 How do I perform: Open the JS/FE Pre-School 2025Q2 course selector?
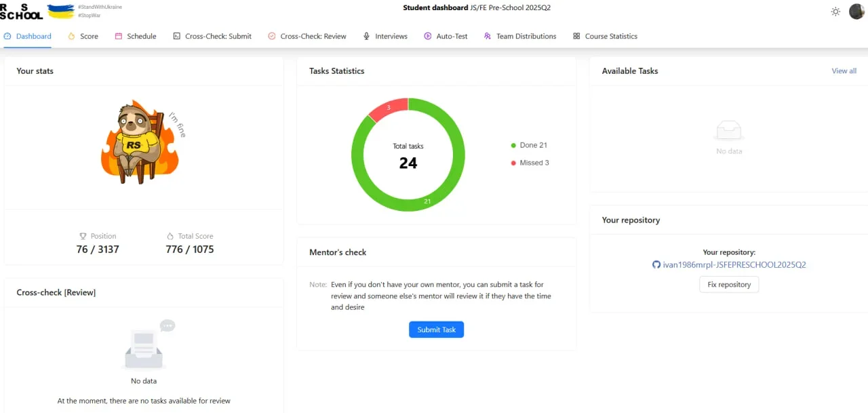coord(508,7)
